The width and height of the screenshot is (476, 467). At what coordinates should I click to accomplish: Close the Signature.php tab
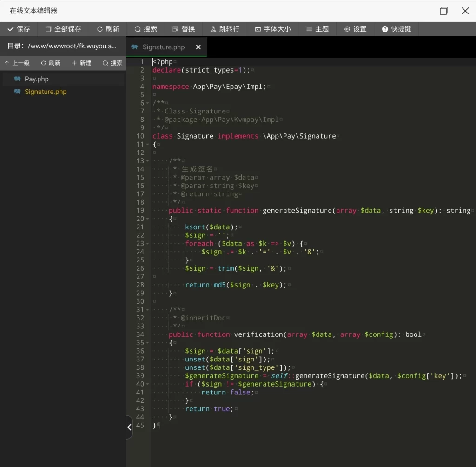click(x=198, y=47)
